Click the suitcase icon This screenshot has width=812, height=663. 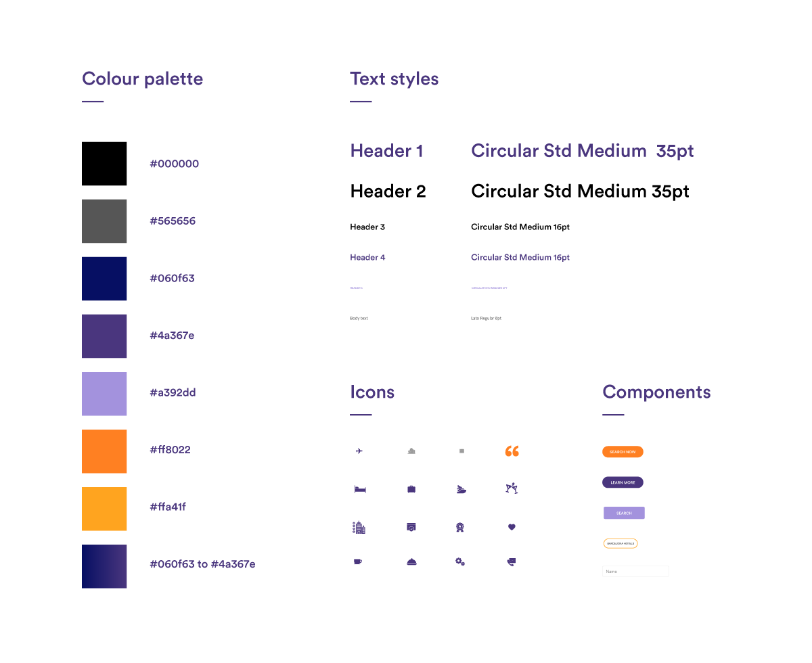pos(411,489)
